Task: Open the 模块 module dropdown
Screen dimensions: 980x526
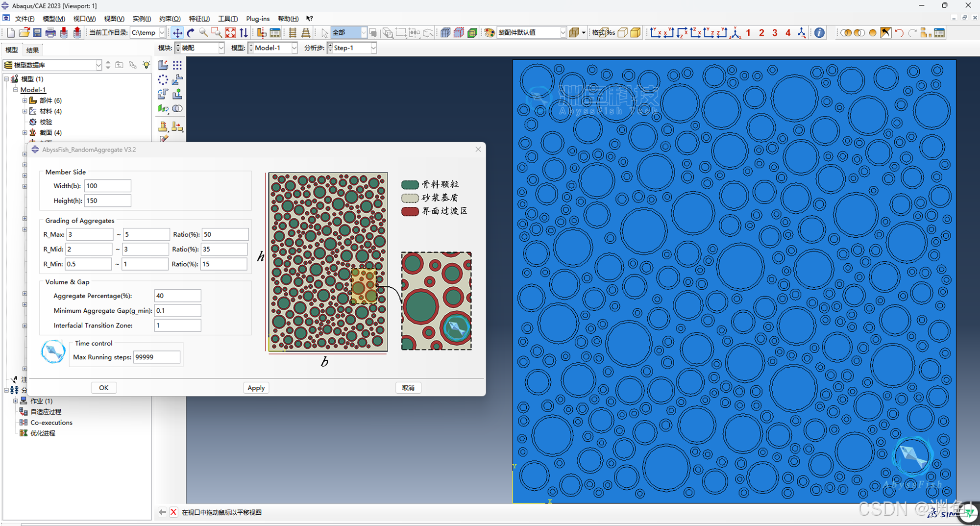Action: pos(221,48)
